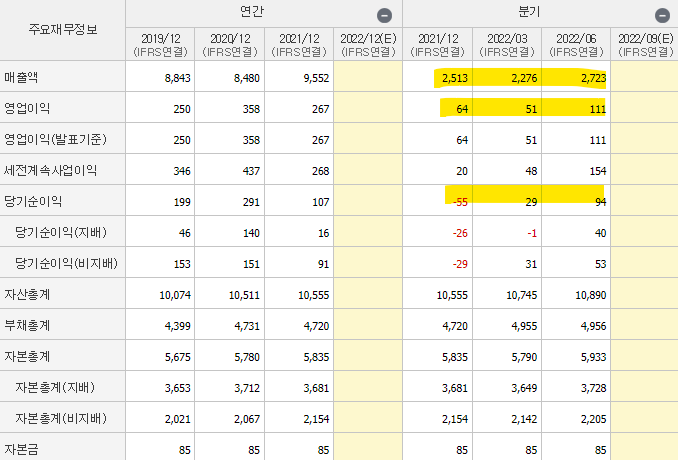This screenshot has height=460, width=678.
Task: Click the 자본총계(비지배) row label
Action: click(61, 418)
